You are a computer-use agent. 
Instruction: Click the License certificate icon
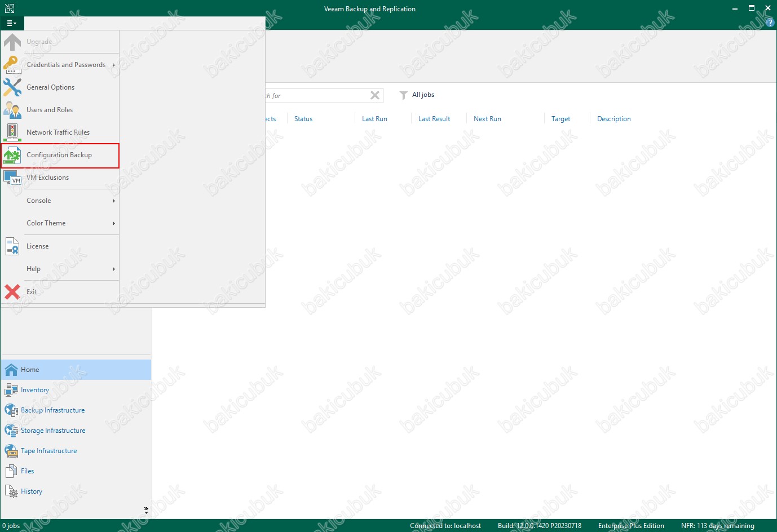tap(12, 246)
